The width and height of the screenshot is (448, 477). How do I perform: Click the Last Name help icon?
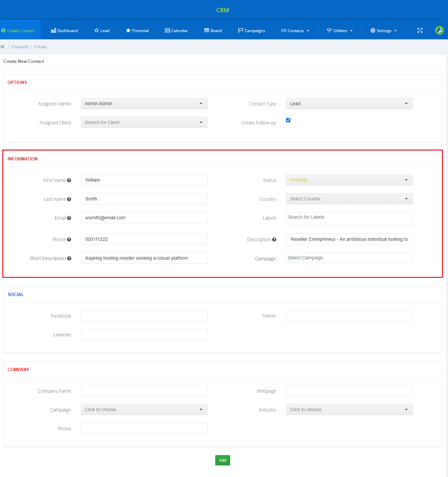tap(69, 199)
